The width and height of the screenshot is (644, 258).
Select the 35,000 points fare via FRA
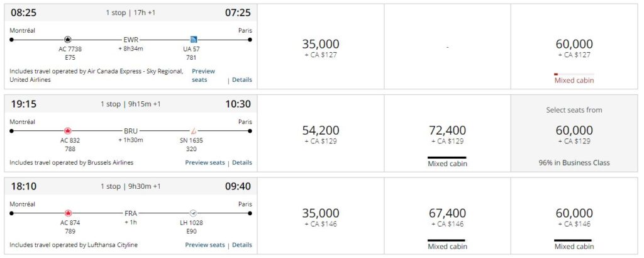[321, 216]
